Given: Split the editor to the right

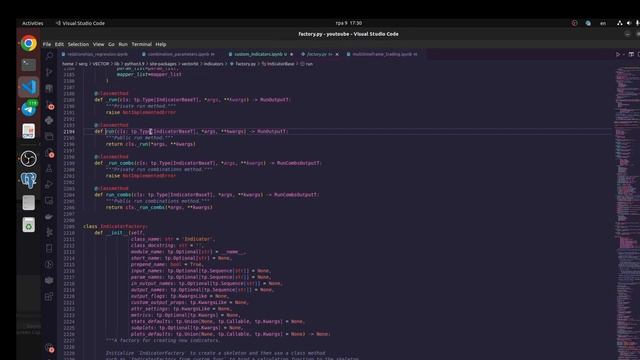Looking at the screenshot, I should 631,54.
